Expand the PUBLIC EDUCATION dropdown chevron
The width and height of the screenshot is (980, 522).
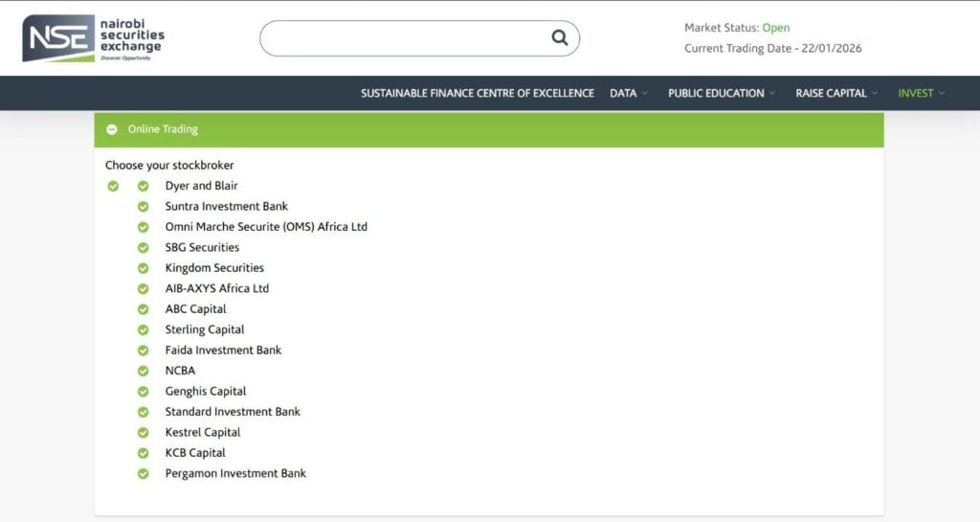coord(772,93)
